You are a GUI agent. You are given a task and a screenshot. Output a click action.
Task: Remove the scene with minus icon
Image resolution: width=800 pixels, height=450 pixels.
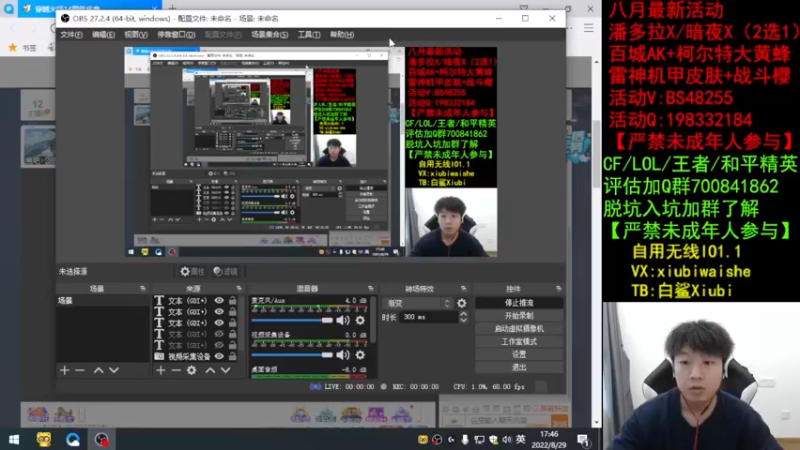80,370
